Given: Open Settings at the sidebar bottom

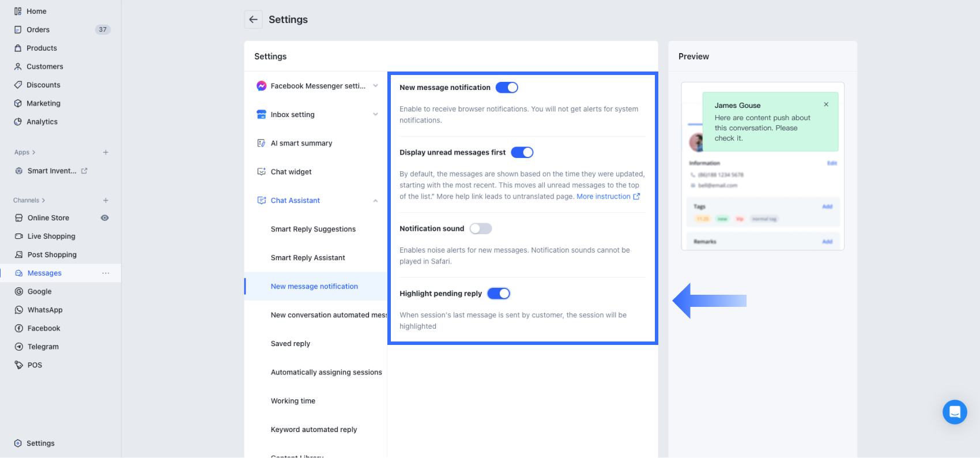Looking at the screenshot, I should (x=40, y=443).
